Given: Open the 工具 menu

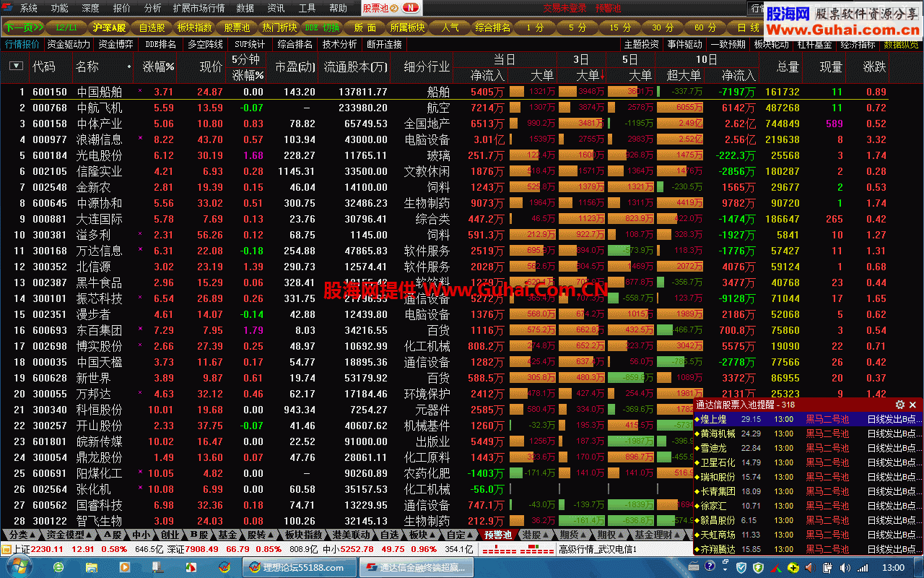Looking at the screenshot, I should 307,8.
